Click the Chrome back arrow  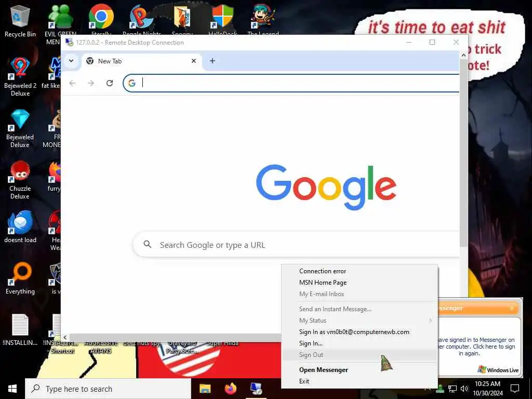72,83
